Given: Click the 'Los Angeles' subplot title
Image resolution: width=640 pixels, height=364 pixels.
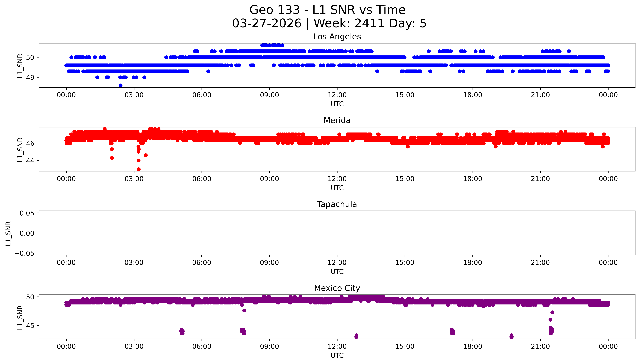Looking at the screenshot, I should pos(337,37).
